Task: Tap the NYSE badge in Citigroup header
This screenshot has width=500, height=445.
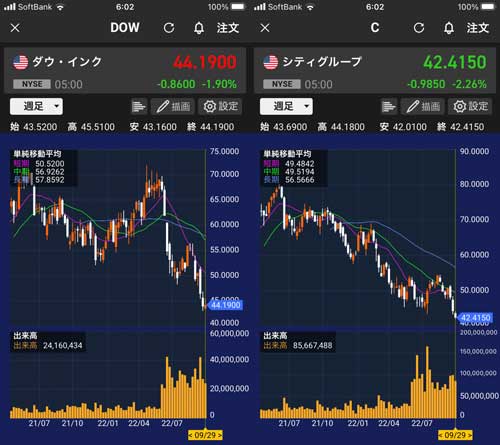Action: click(x=282, y=84)
